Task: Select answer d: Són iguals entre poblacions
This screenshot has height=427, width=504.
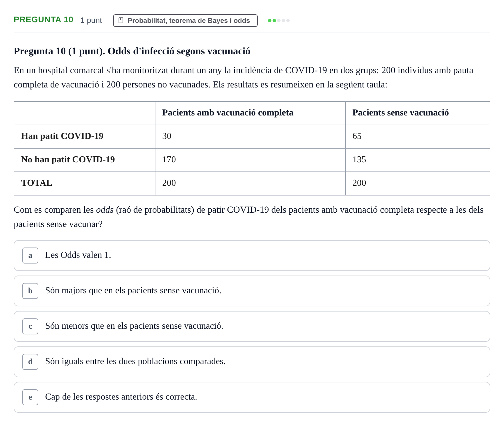Action: tap(252, 362)
